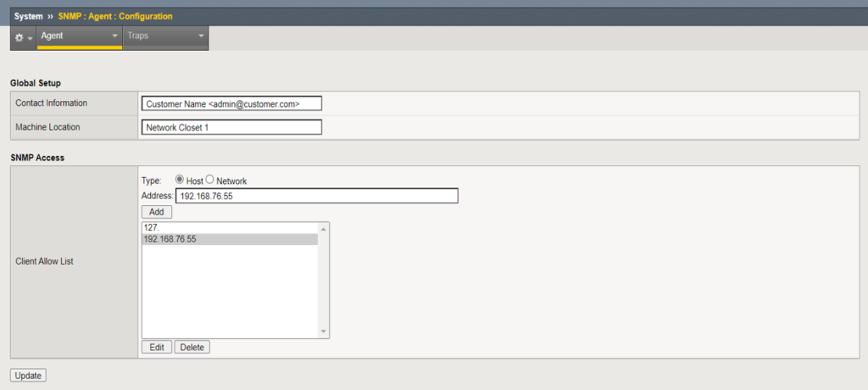Screen dimensions: 868x390
Task: Click the gear settings icon
Action: (19, 37)
